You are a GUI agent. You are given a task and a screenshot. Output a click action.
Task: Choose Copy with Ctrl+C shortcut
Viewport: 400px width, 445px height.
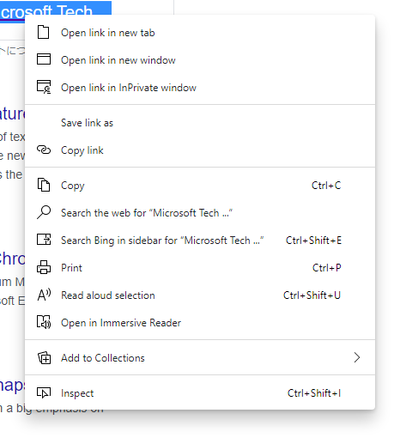[200, 185]
